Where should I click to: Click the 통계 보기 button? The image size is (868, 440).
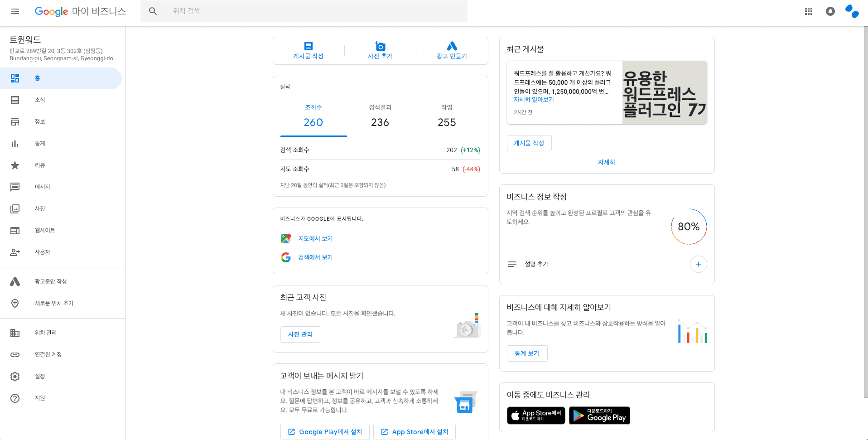point(527,353)
